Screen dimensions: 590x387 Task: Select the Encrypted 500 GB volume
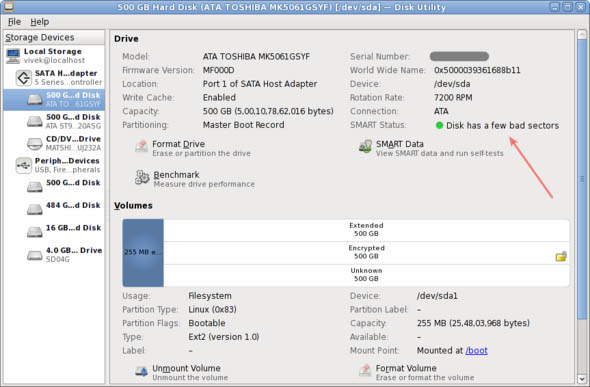pos(366,252)
